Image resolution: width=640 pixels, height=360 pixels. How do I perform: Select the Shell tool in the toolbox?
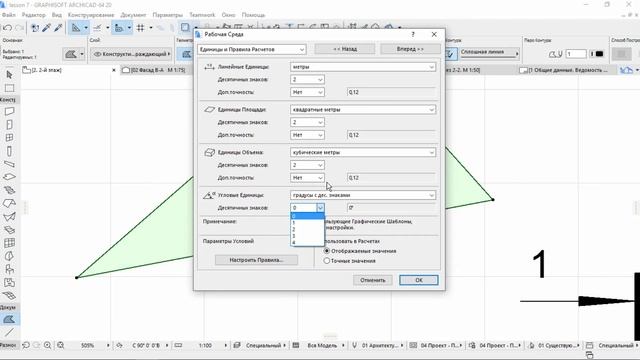click(9, 216)
